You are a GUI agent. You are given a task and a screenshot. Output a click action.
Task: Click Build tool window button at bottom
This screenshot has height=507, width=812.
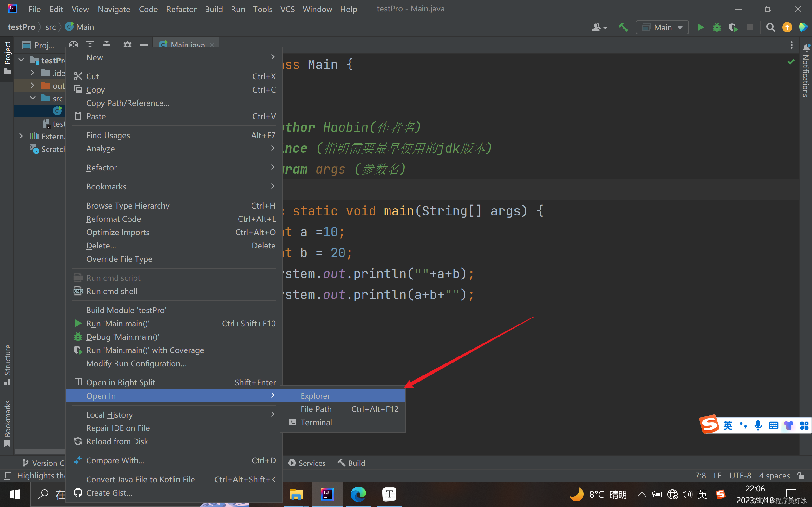pos(351,463)
